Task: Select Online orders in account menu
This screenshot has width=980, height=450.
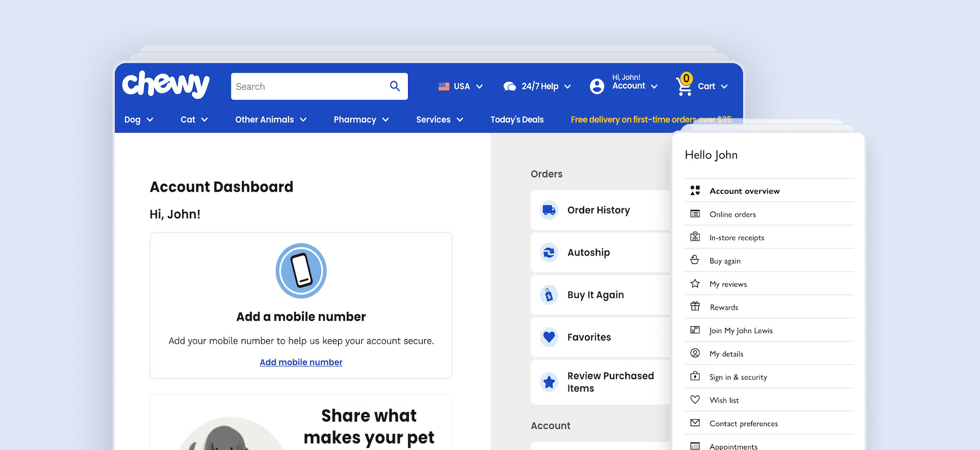Action: coord(732,214)
